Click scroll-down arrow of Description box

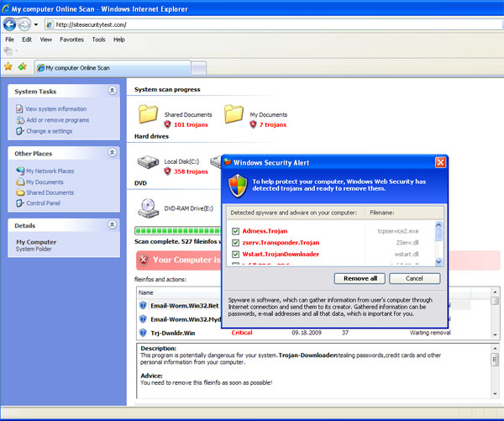point(495,393)
